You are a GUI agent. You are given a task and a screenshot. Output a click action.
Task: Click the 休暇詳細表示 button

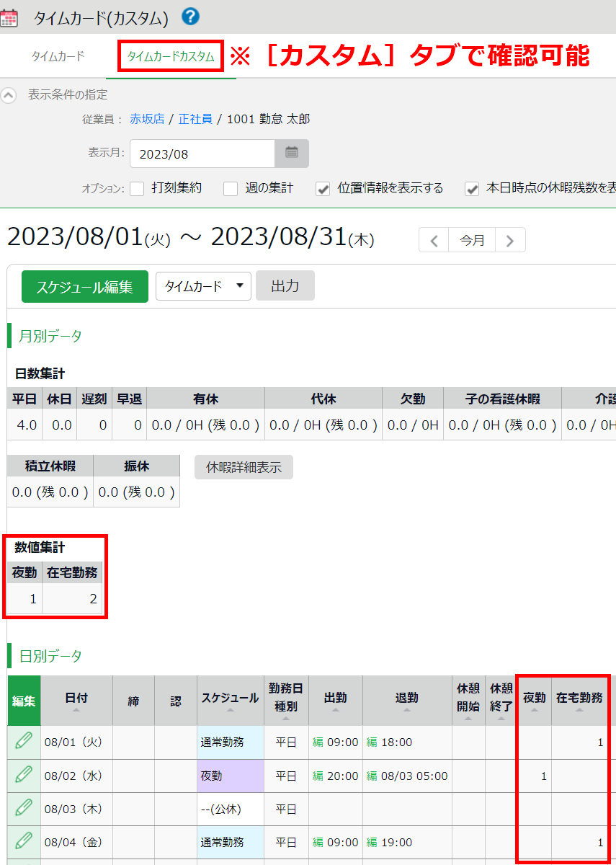[244, 467]
